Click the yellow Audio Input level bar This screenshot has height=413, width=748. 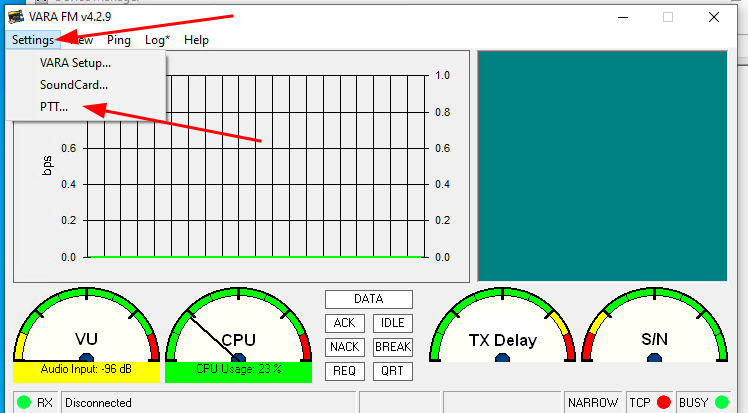coord(86,372)
